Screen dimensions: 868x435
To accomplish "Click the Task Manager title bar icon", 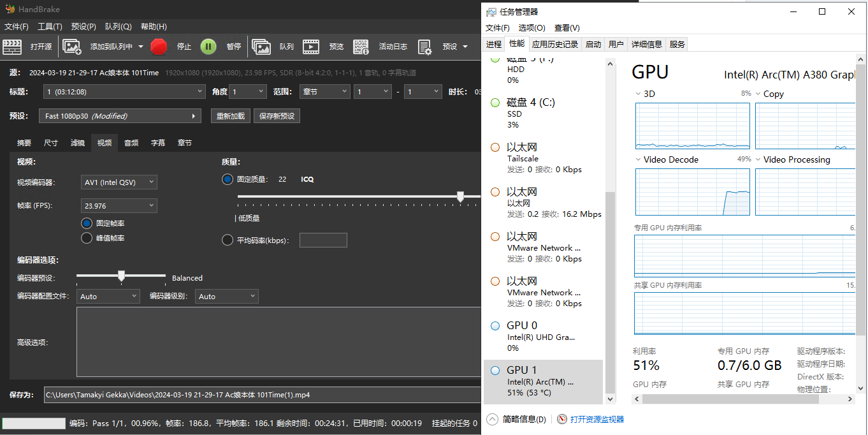I will tap(491, 11).
